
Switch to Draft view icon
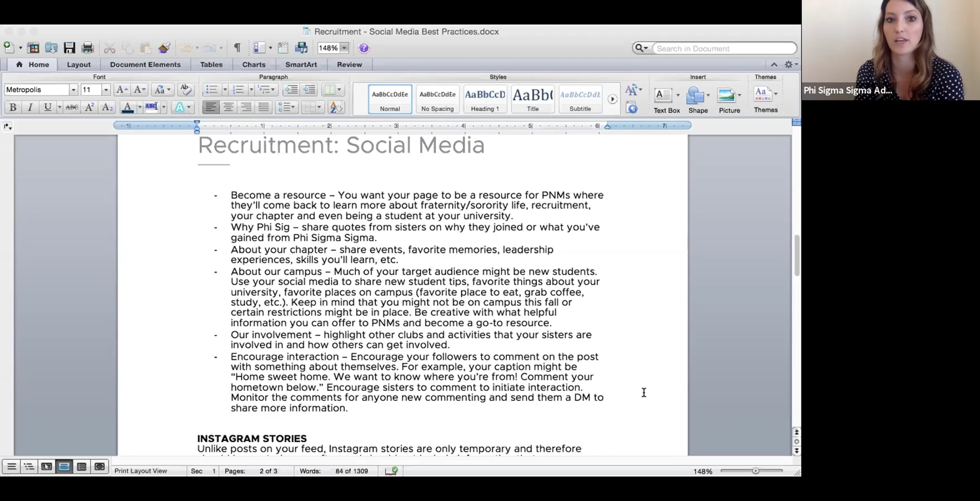coord(11,466)
